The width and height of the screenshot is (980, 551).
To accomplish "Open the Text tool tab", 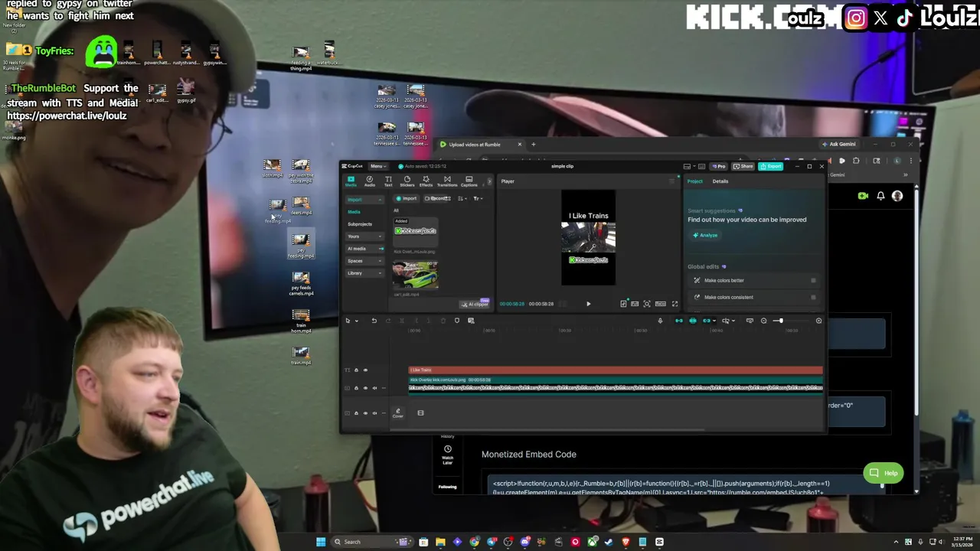I will [x=388, y=181].
